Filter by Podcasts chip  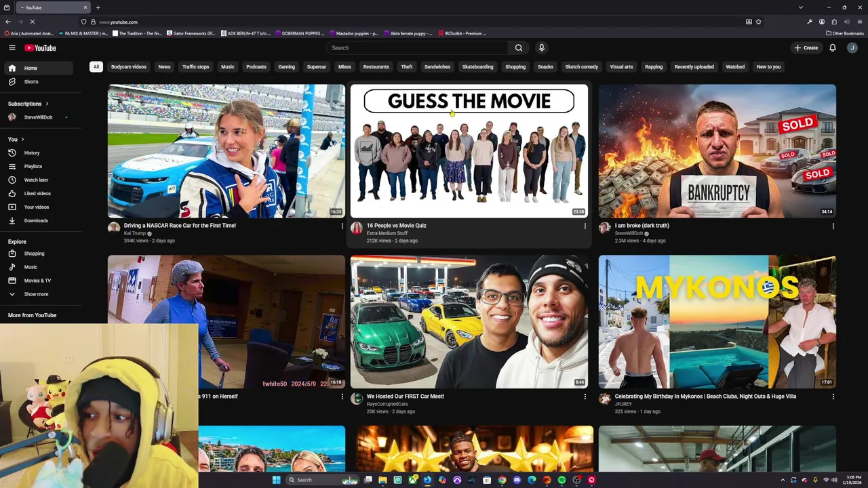coord(256,66)
